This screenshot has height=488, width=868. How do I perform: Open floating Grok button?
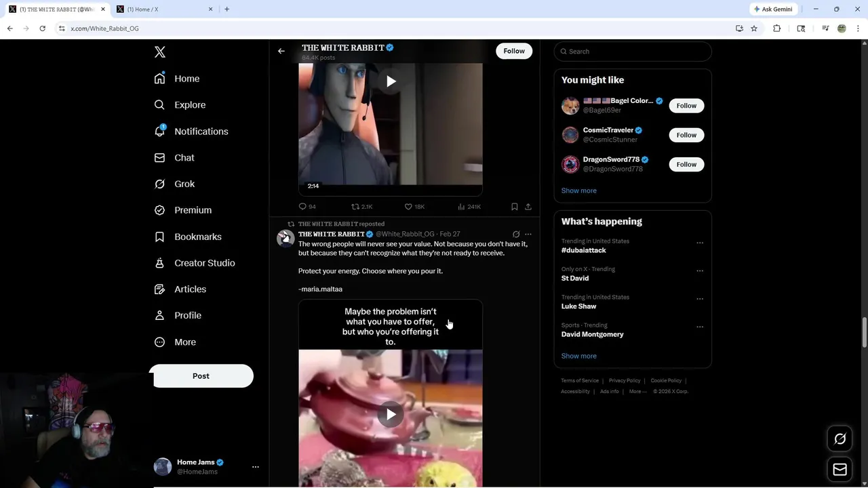coord(840,439)
